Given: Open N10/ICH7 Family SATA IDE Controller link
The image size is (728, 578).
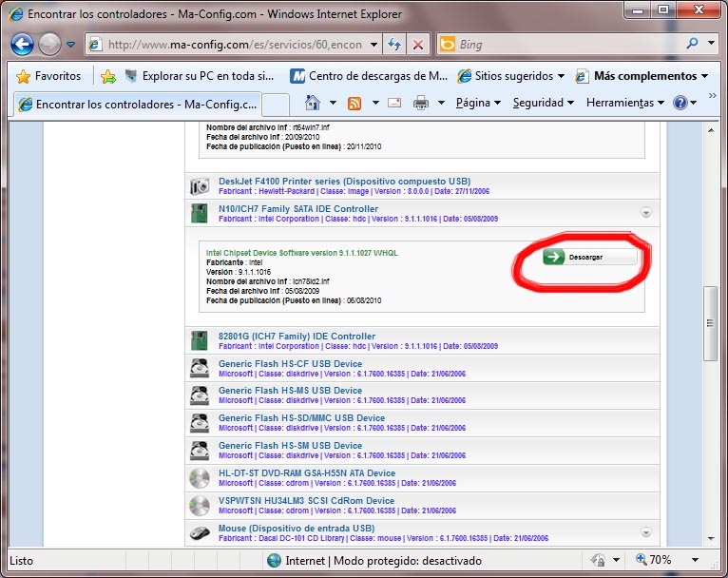Looking at the screenshot, I should click(298, 209).
